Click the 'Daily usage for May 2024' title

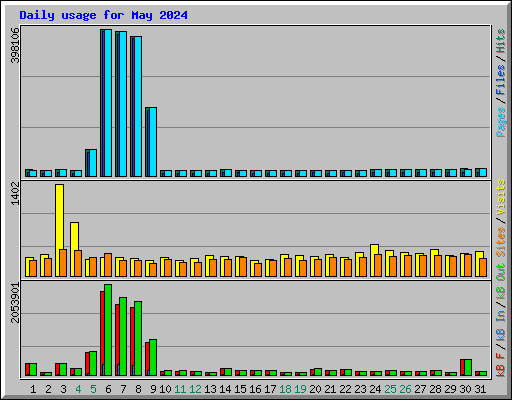coord(103,15)
